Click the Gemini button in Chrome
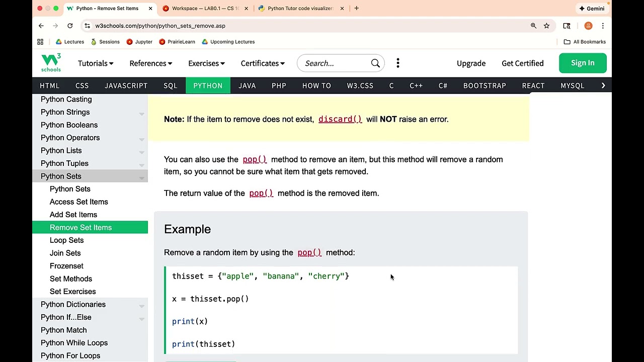 click(x=591, y=9)
